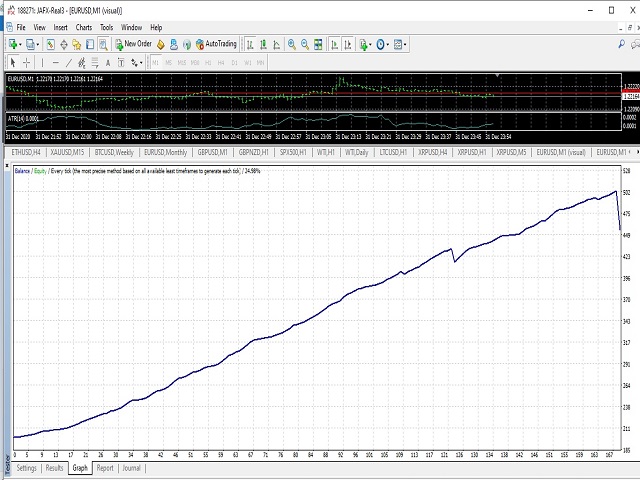Switch chart to line chart

pos(276,44)
